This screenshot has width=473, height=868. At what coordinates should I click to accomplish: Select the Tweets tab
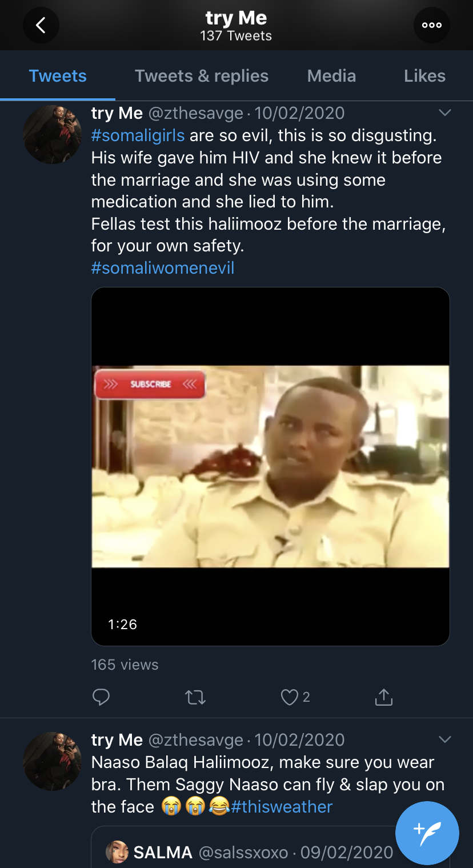[58, 76]
